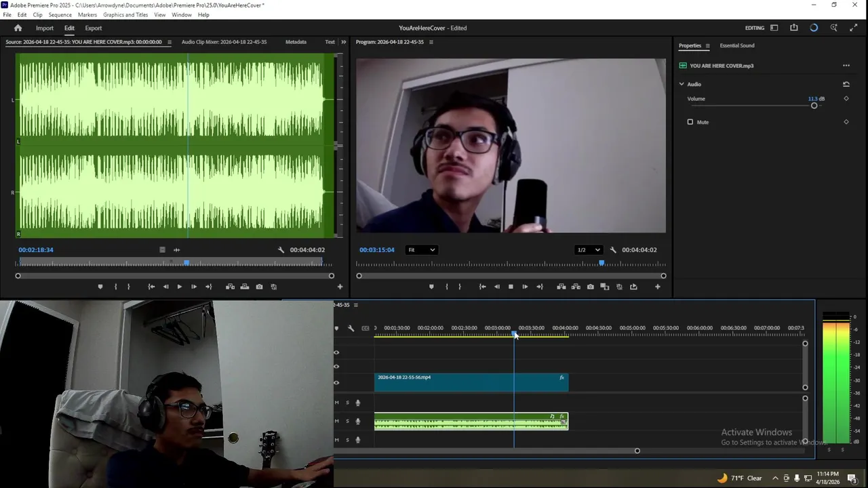Image resolution: width=868 pixels, height=488 pixels.
Task: Open the Fit zoom level dropdown
Action: 421,249
